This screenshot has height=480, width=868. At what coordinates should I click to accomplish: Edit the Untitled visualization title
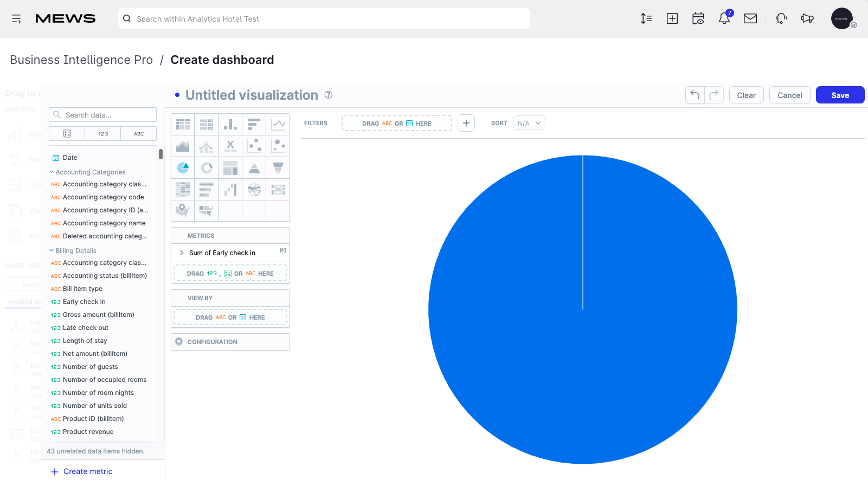click(x=252, y=95)
